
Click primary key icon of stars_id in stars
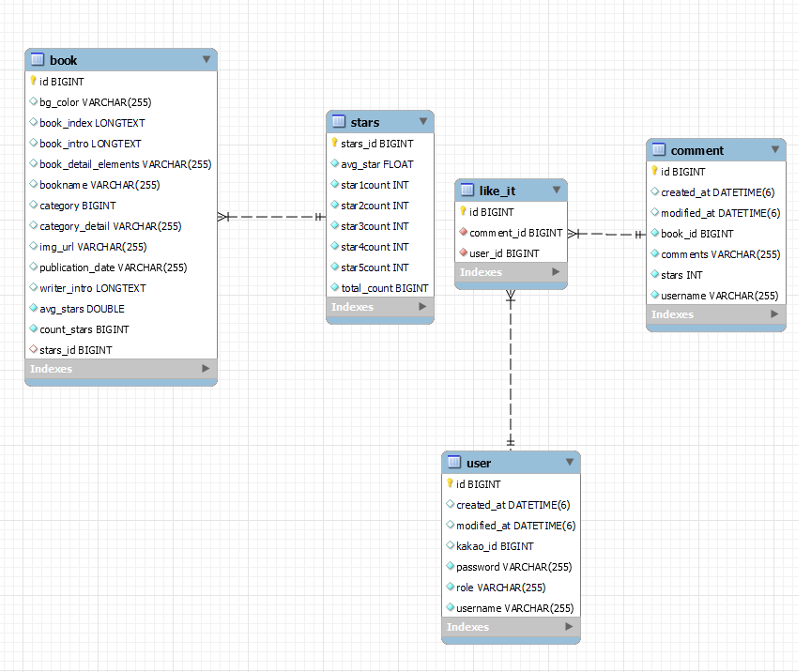(x=334, y=143)
